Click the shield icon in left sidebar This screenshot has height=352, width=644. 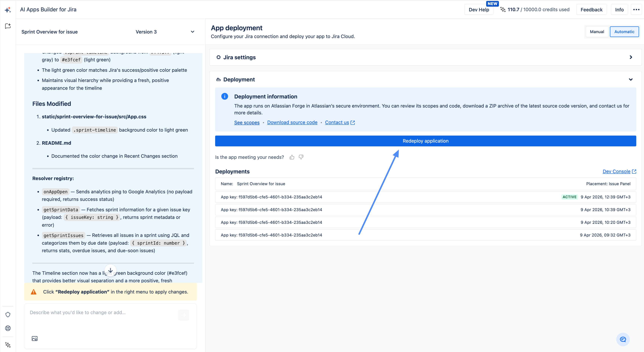click(8, 315)
